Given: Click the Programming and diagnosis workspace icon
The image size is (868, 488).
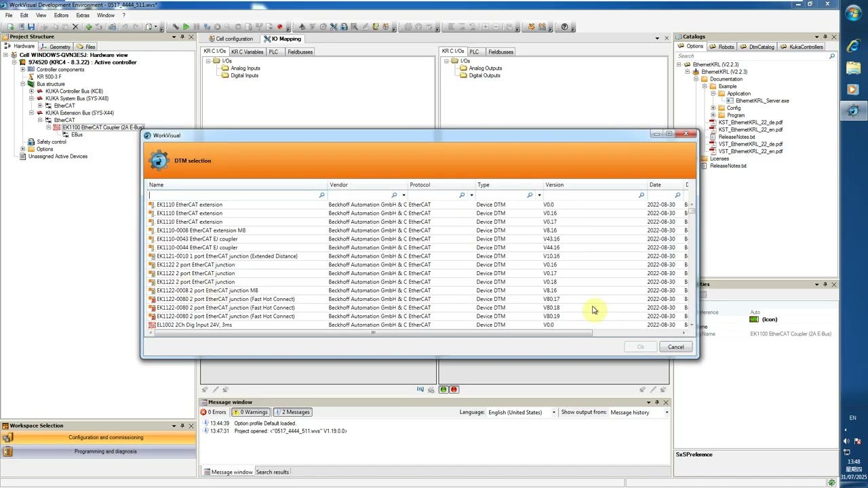Looking at the screenshot, I should [7, 451].
